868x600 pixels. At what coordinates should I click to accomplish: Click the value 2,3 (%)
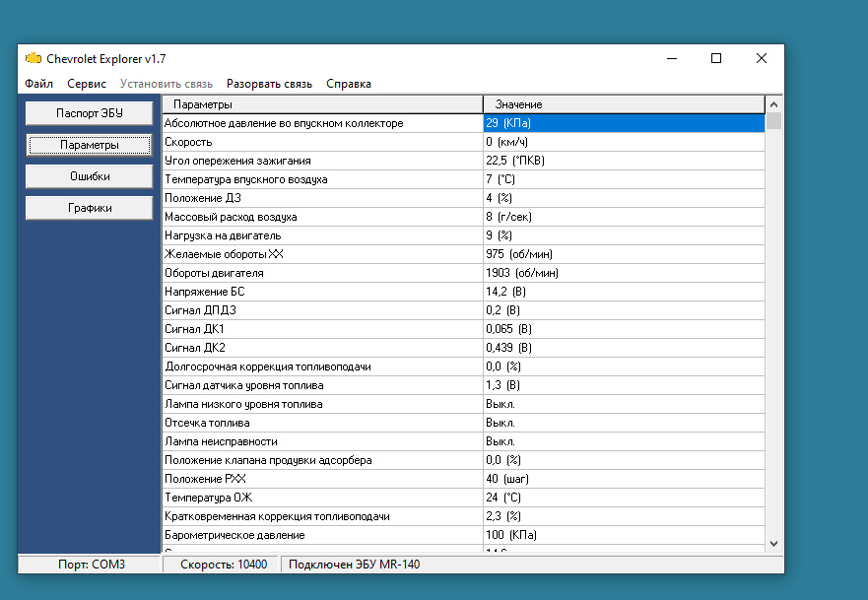(x=624, y=516)
